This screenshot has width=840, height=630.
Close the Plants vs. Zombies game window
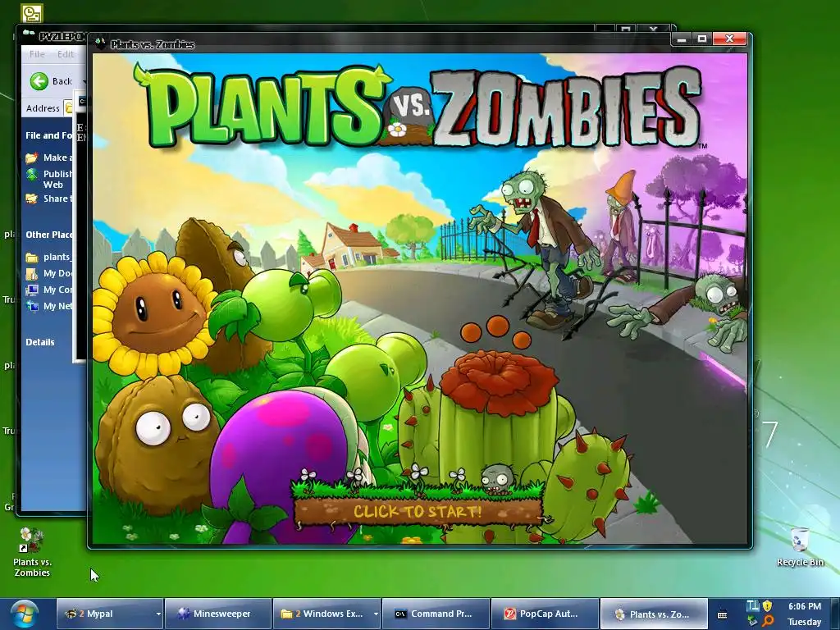(x=729, y=39)
